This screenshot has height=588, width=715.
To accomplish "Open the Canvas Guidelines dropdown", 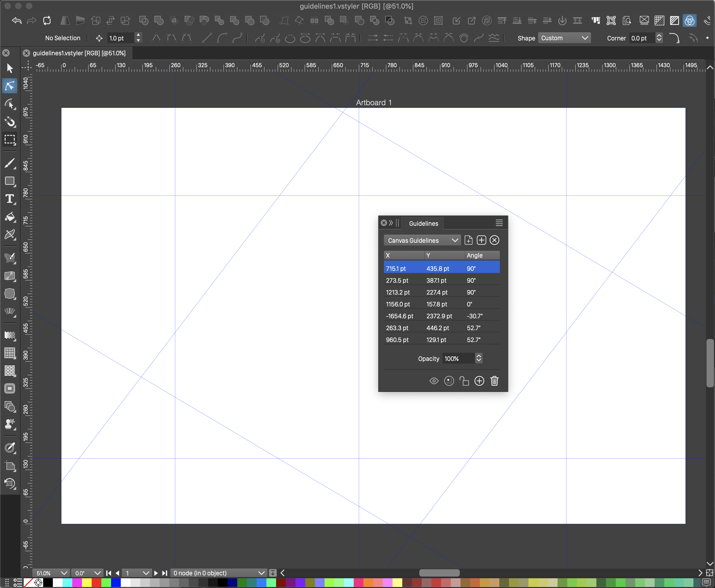I will tap(422, 241).
